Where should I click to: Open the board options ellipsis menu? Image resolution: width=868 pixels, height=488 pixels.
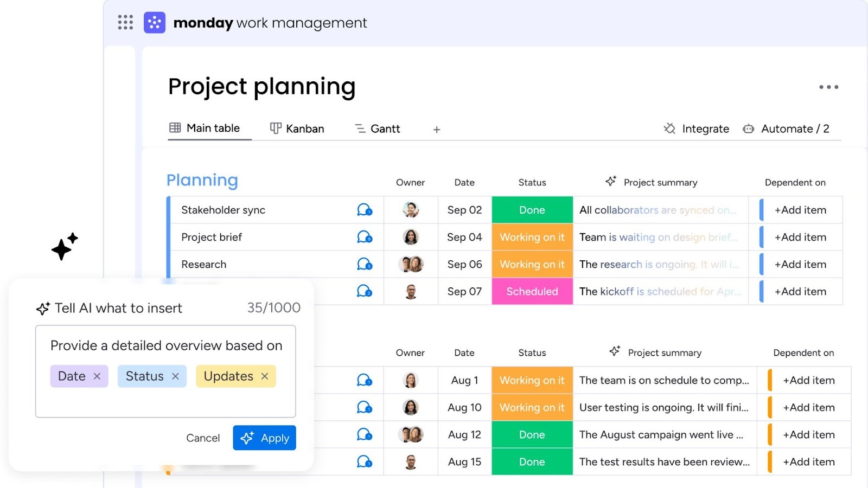(828, 86)
